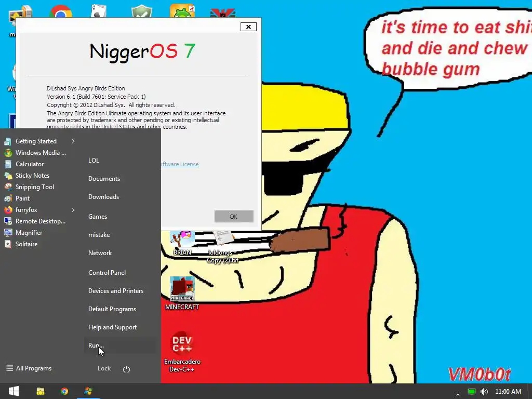Screen dimensions: 532x399
Task: Click the green network tray icon
Action: (x=472, y=392)
